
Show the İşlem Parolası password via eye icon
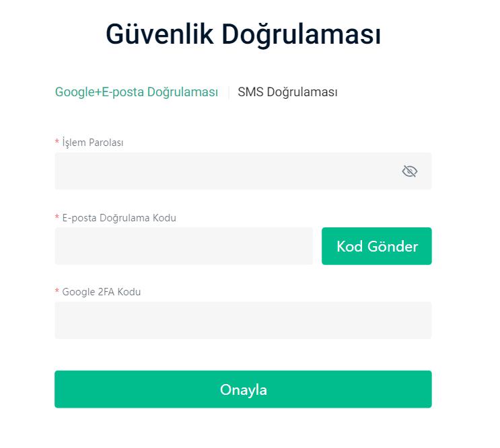tap(409, 171)
